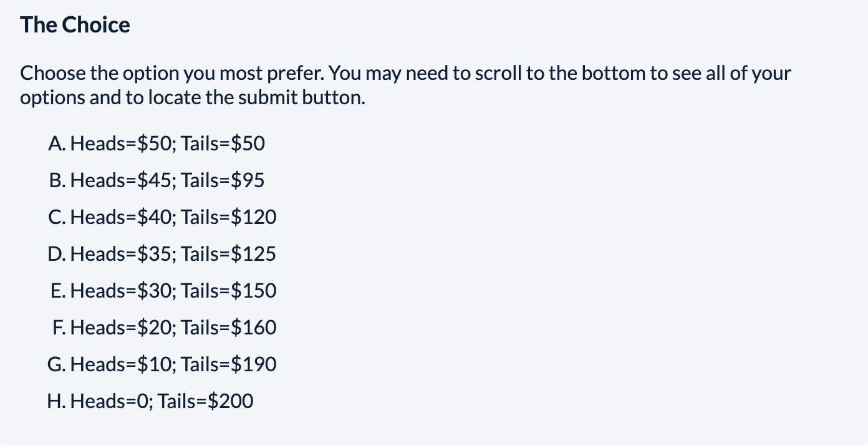Choose option B with Tails=$95
The width and height of the screenshot is (868, 448).
pyautogui.click(x=156, y=181)
